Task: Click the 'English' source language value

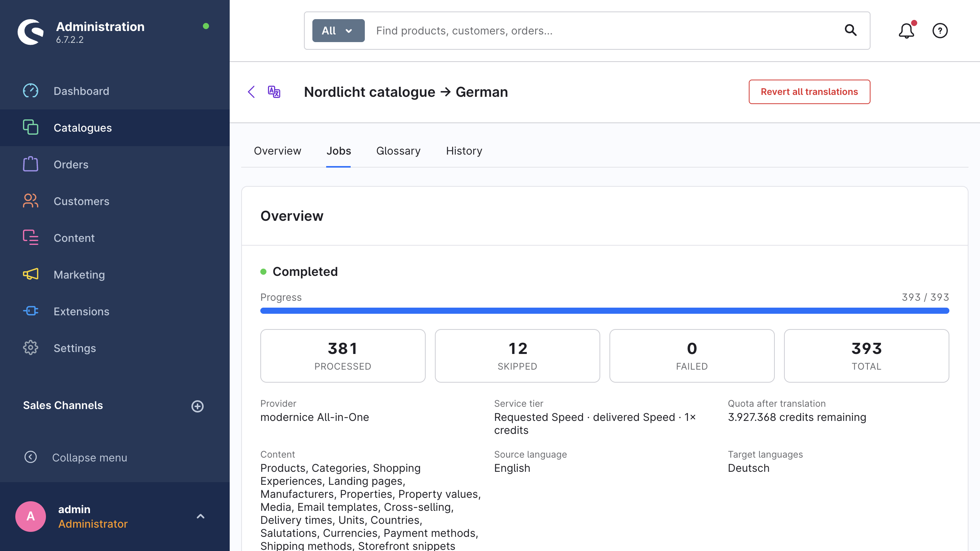Action: pos(512,468)
